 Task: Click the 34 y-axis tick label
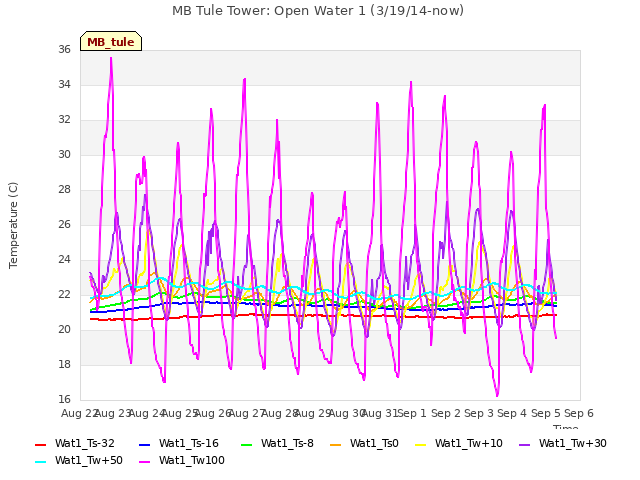64,84
